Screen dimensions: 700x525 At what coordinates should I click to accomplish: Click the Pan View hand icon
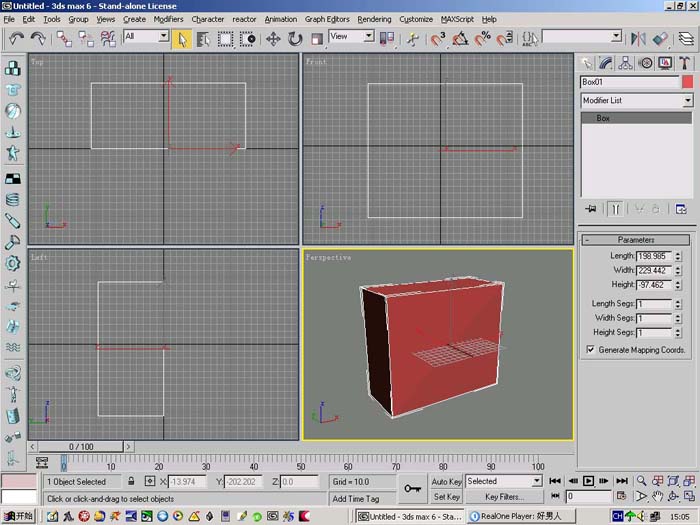coord(657,496)
